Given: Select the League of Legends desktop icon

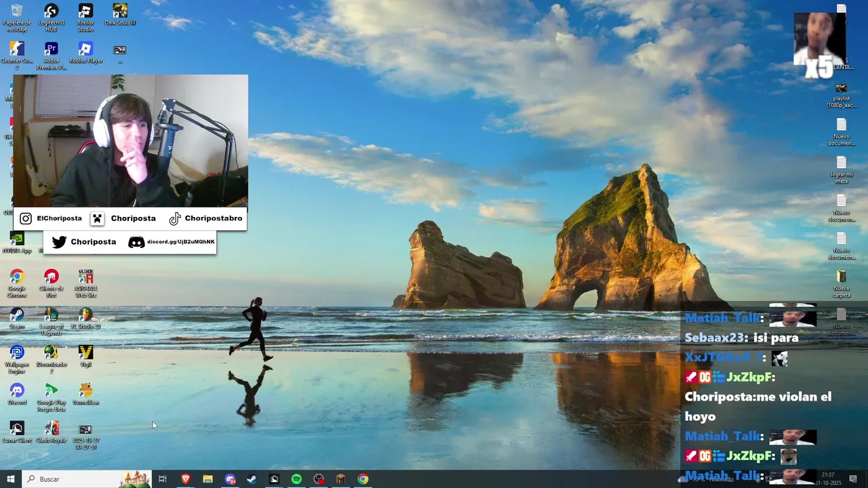Looking at the screenshot, I should pyautogui.click(x=51, y=321).
